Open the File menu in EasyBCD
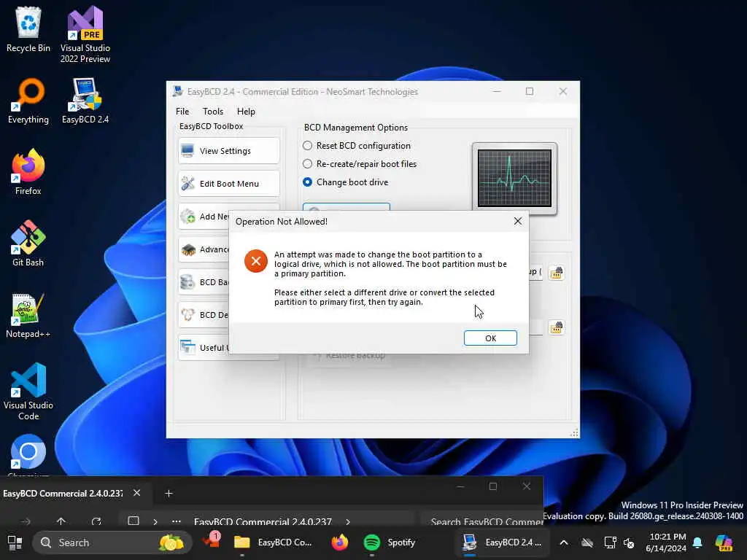The height and width of the screenshot is (560, 747). [182, 112]
